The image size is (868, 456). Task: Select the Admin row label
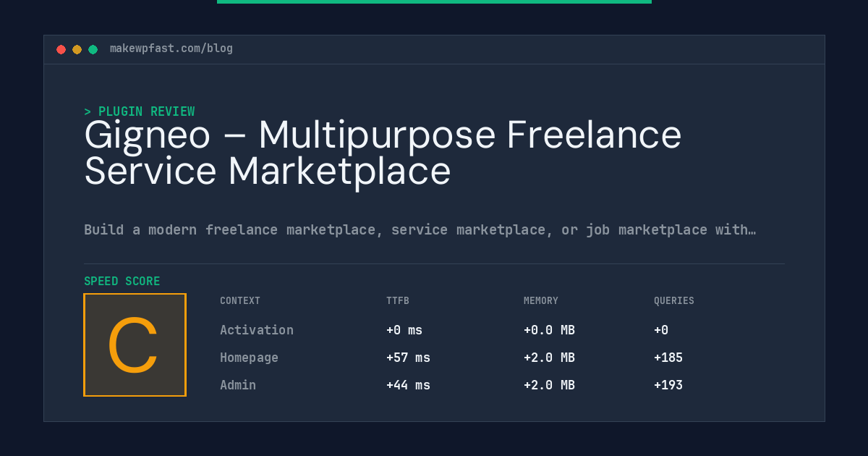[x=238, y=385]
